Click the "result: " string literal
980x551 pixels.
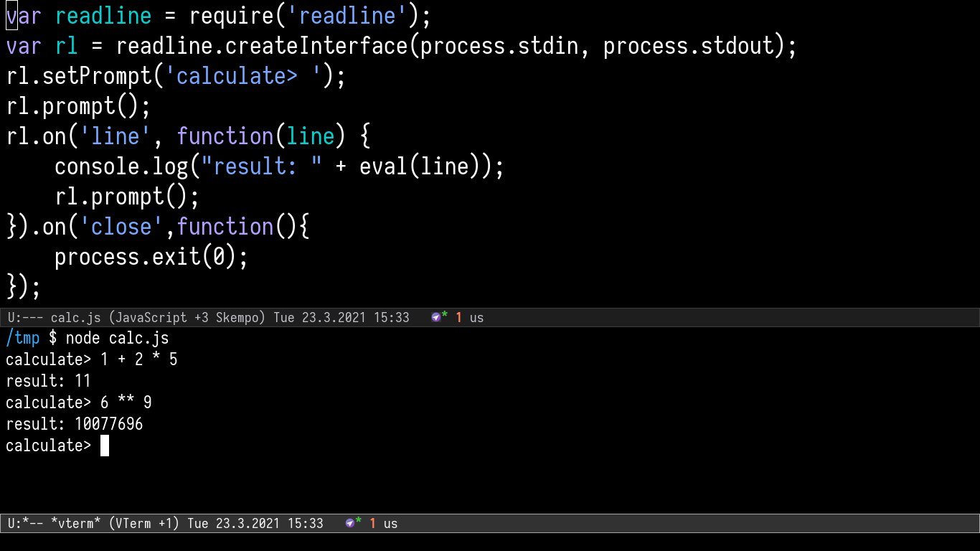coord(261,166)
